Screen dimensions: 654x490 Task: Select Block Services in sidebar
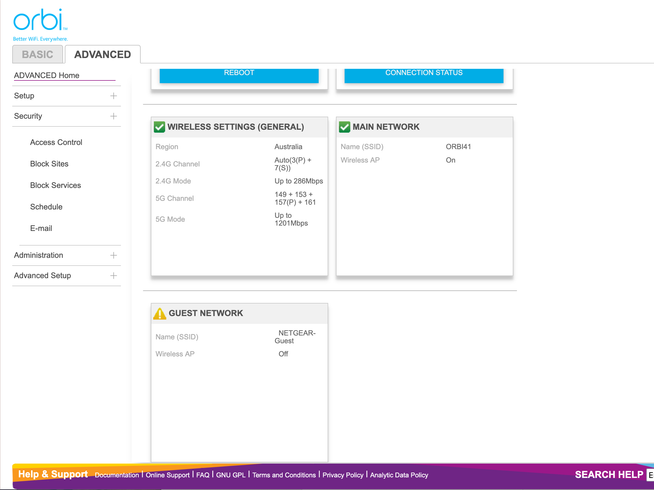pos(55,185)
